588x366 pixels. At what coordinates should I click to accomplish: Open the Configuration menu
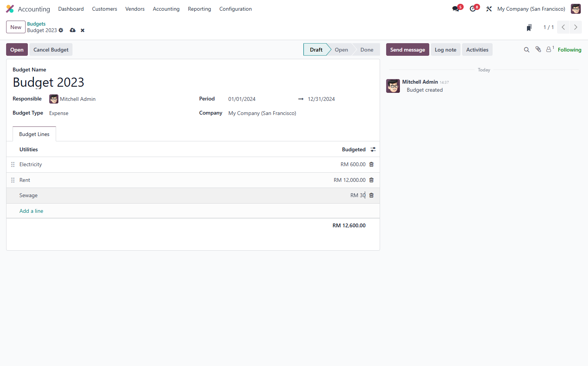tap(235, 9)
